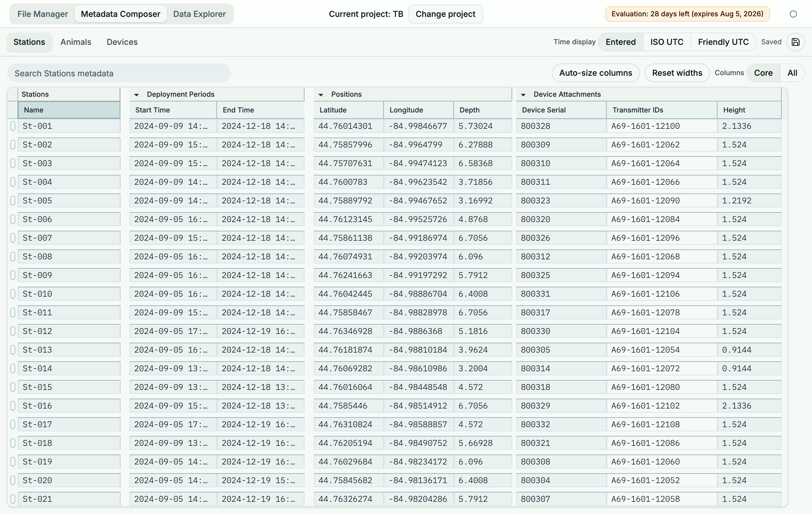Click latitude cell 44.76241663
The width and height of the screenshot is (812, 514).
[x=349, y=275]
